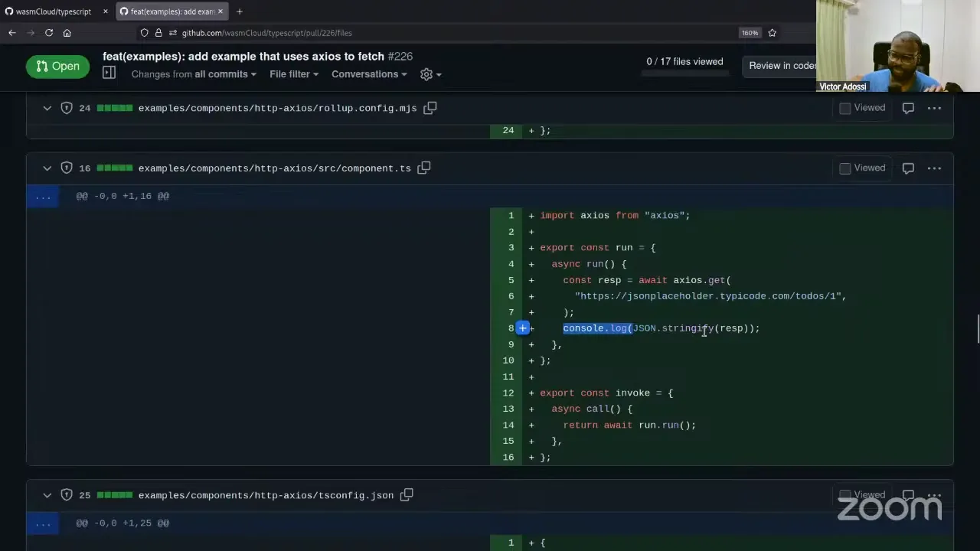The height and width of the screenshot is (551, 980).
Task: Open browser home page icon
Action: 67,33
